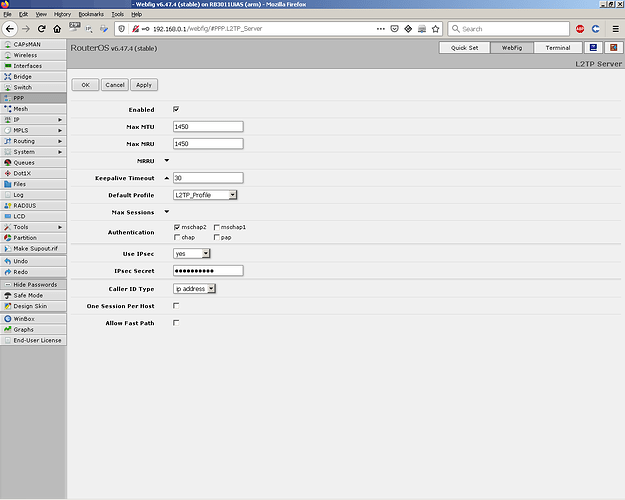Collapse Keepalive Timeout field
625x500 pixels.
[167, 178]
